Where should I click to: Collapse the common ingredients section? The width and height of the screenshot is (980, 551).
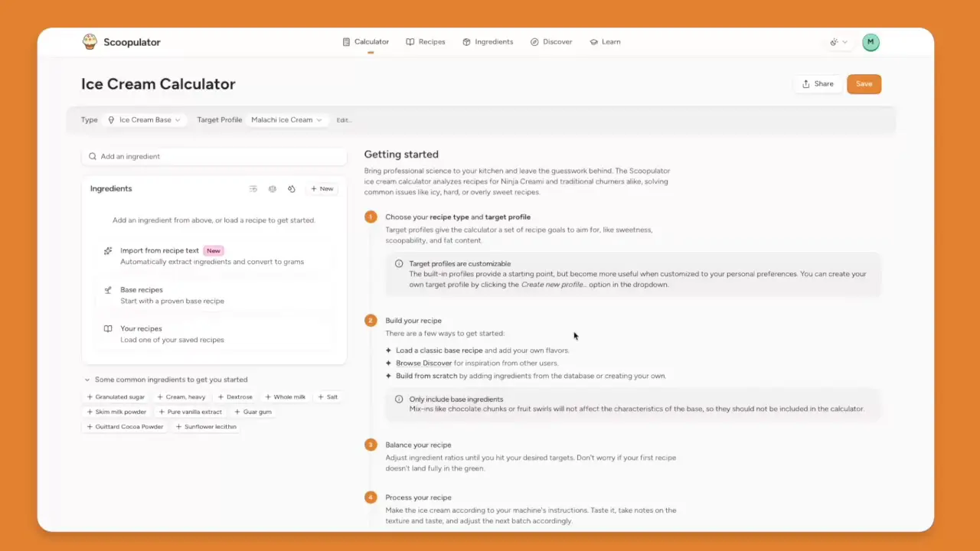(88, 380)
